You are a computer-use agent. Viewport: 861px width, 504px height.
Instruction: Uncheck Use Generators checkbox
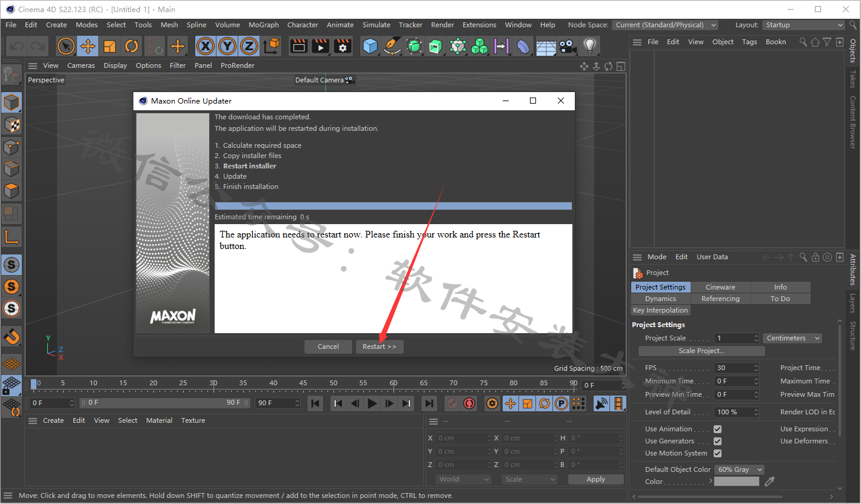tap(717, 441)
